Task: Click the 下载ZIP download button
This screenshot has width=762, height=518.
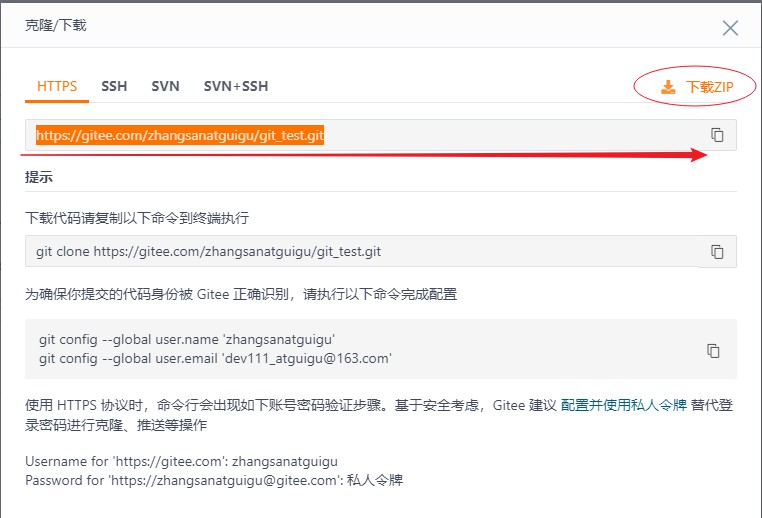Action: pos(696,87)
